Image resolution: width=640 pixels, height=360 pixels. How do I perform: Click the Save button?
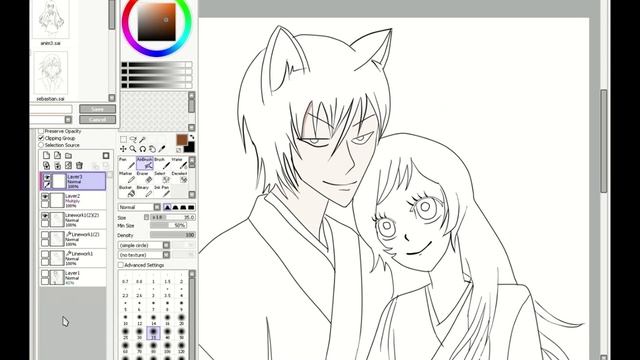tap(98, 109)
